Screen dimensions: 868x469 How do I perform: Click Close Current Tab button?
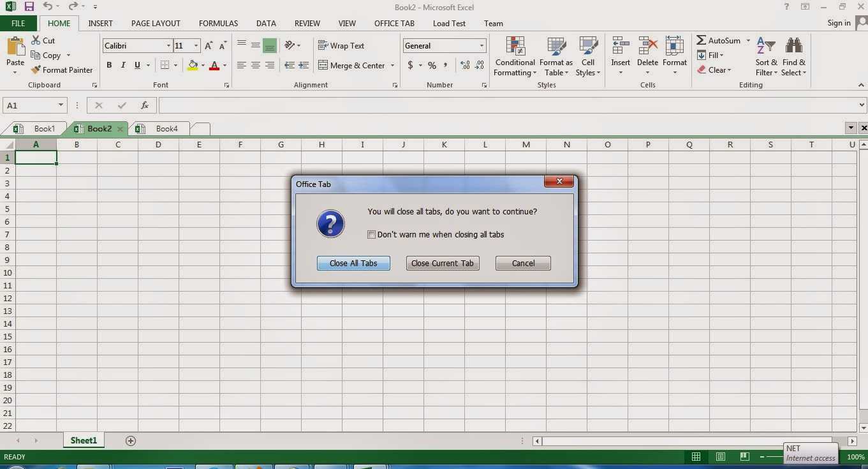tap(443, 263)
